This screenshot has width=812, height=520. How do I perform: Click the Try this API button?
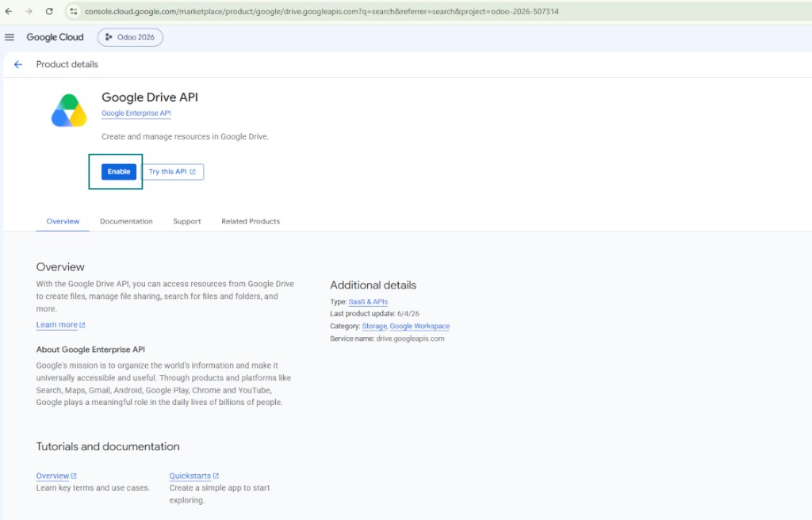172,171
